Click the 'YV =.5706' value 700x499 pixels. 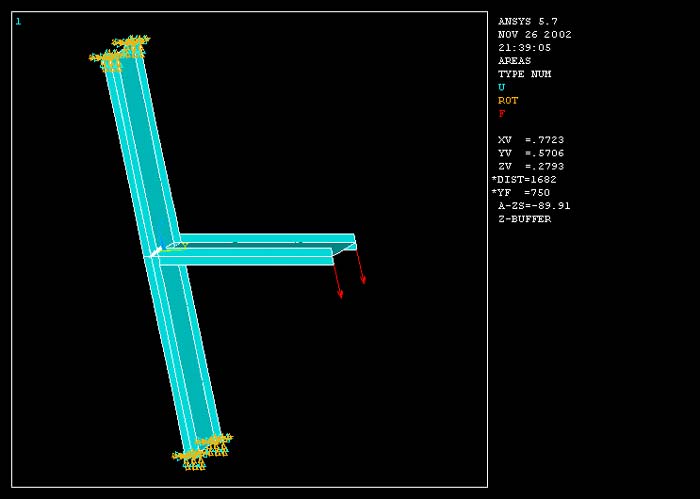tap(531, 153)
